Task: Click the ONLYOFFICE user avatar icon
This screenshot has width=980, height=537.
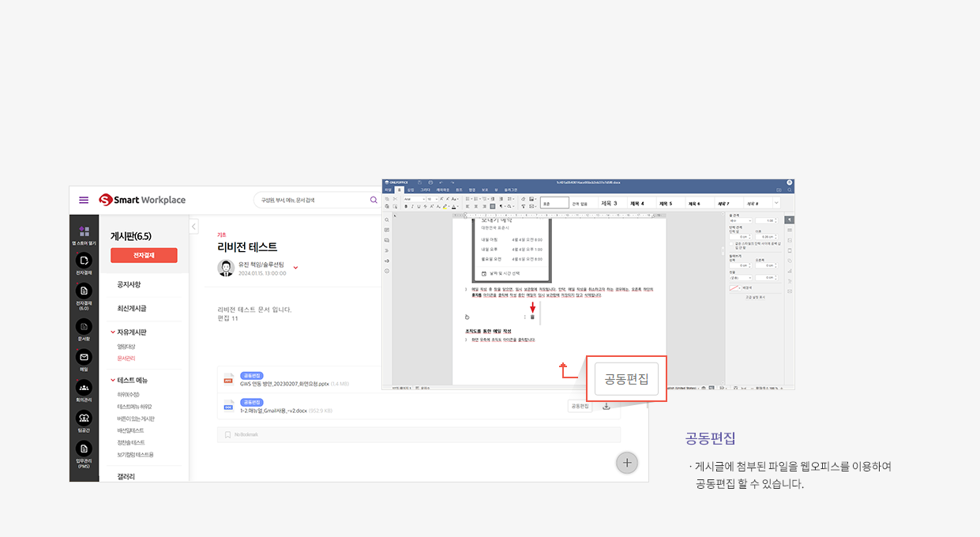Action: tap(790, 182)
